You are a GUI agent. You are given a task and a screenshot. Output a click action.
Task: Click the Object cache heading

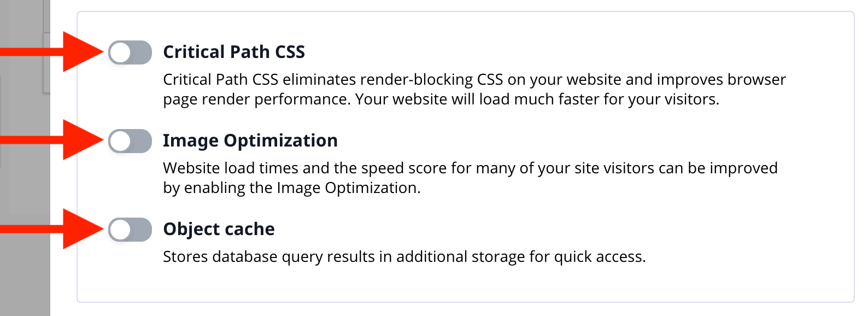[x=219, y=229]
